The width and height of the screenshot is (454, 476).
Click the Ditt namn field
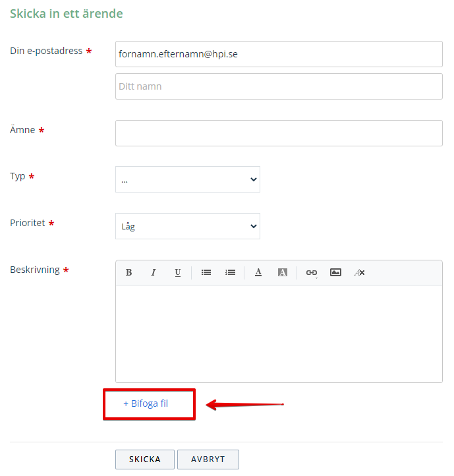point(279,86)
